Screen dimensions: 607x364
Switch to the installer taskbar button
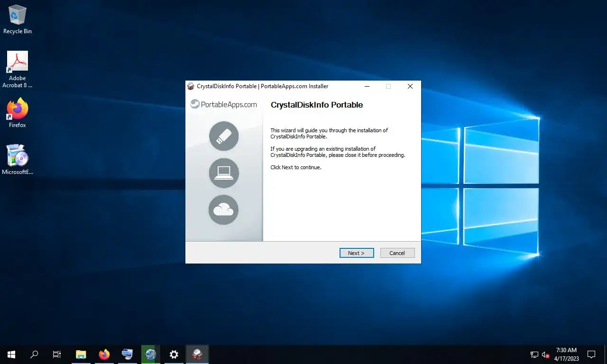click(x=197, y=354)
